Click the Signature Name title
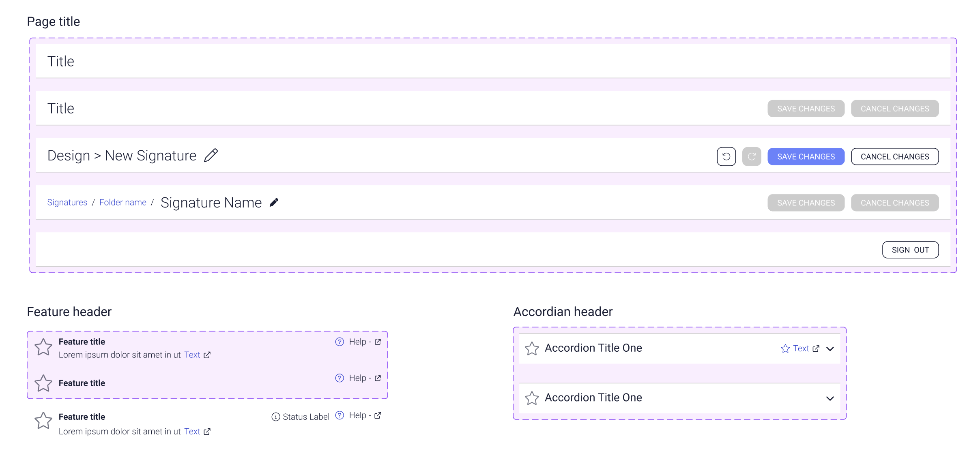 [x=211, y=203]
